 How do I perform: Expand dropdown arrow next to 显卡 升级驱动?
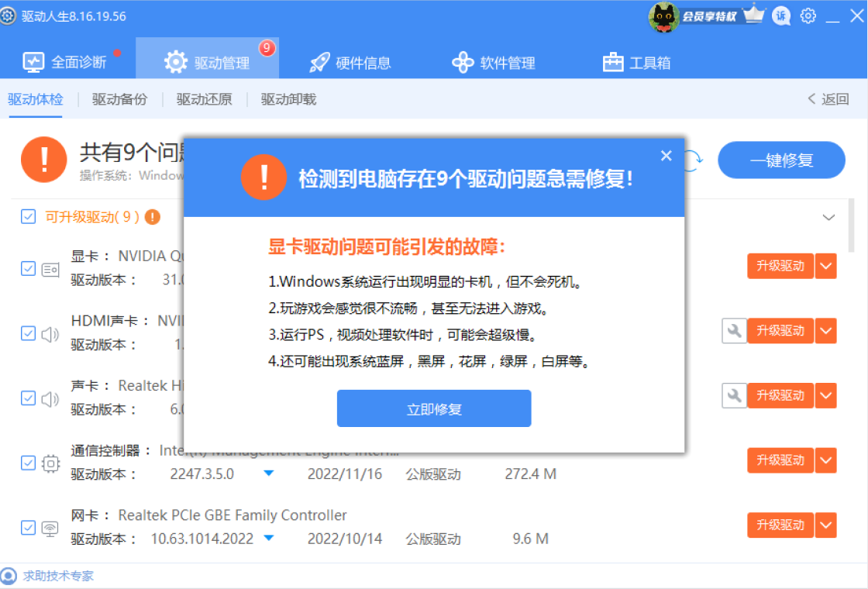(826, 266)
